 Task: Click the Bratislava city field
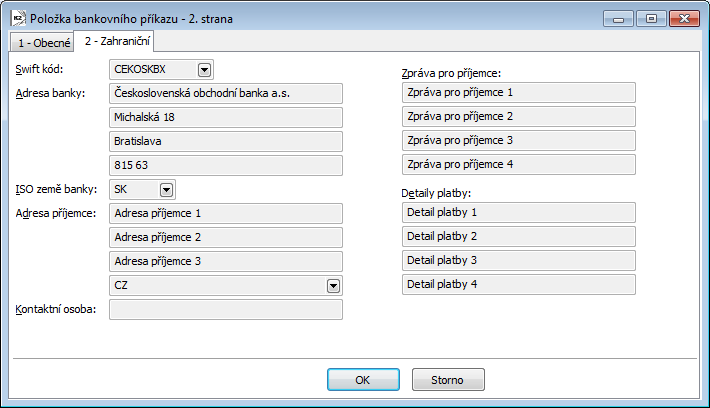click(x=226, y=141)
